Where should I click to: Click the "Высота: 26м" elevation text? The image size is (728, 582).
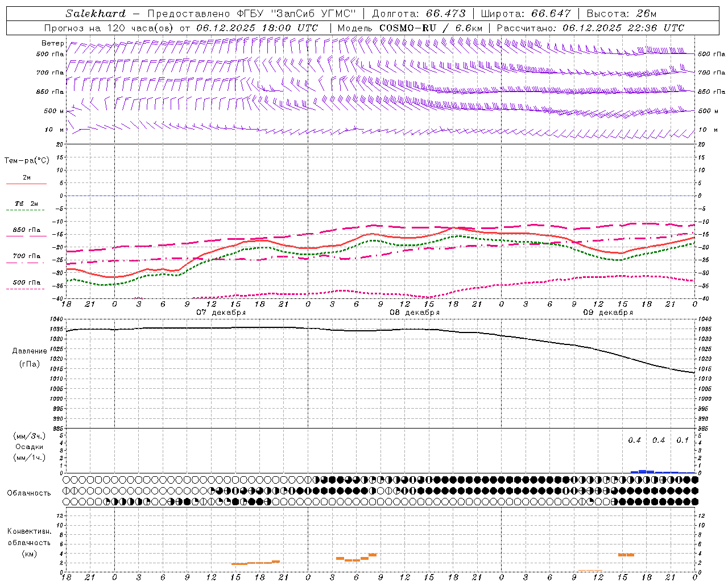pos(622,14)
